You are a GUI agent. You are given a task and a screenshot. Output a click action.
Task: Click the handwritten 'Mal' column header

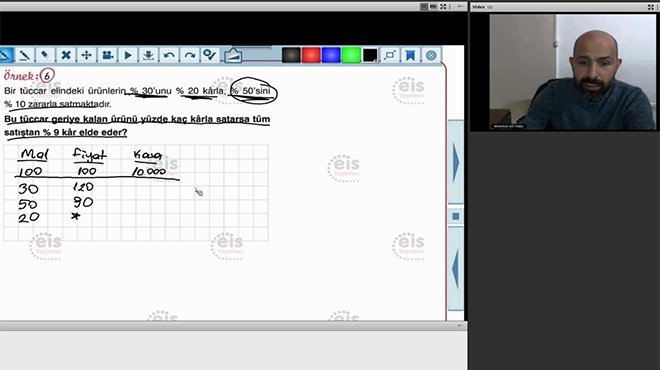click(x=35, y=154)
